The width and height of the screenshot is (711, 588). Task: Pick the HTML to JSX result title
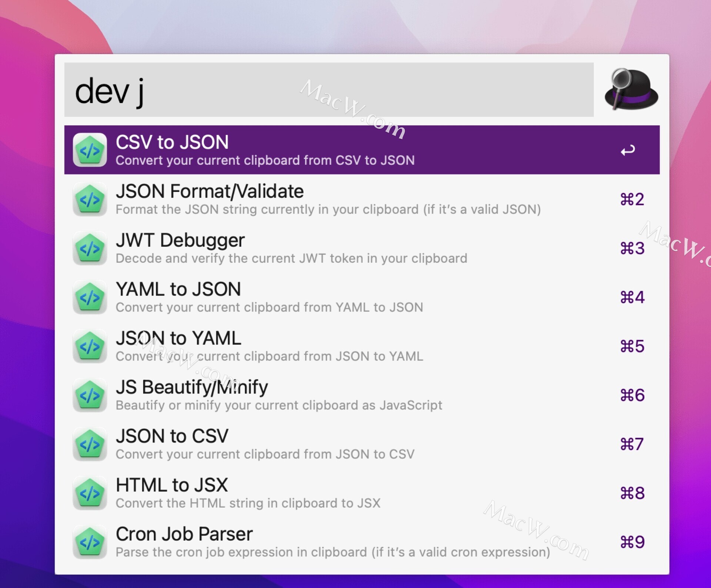click(172, 485)
